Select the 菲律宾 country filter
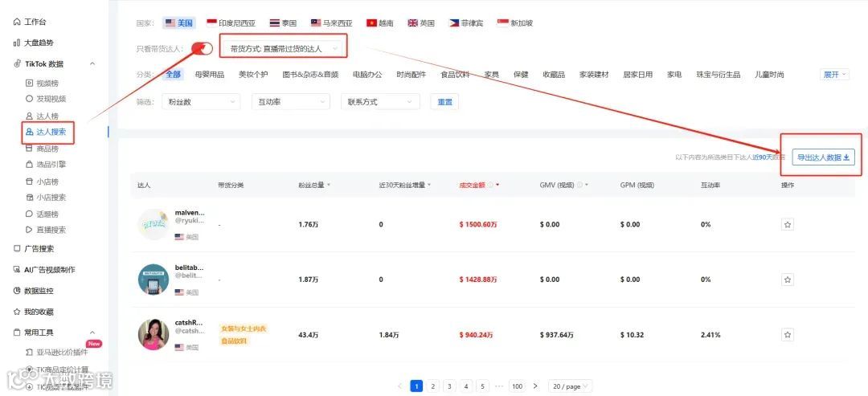This screenshot has height=396, width=868. pyautogui.click(x=465, y=23)
